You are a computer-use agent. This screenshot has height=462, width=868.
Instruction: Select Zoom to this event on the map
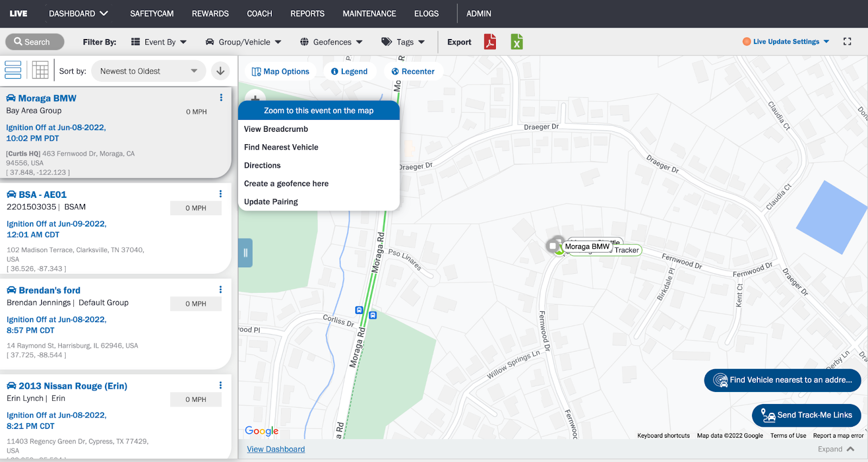319,111
